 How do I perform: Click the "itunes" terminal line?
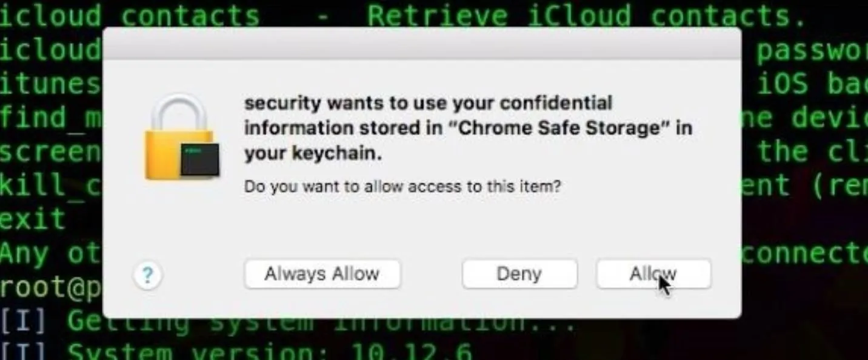pos(50,84)
